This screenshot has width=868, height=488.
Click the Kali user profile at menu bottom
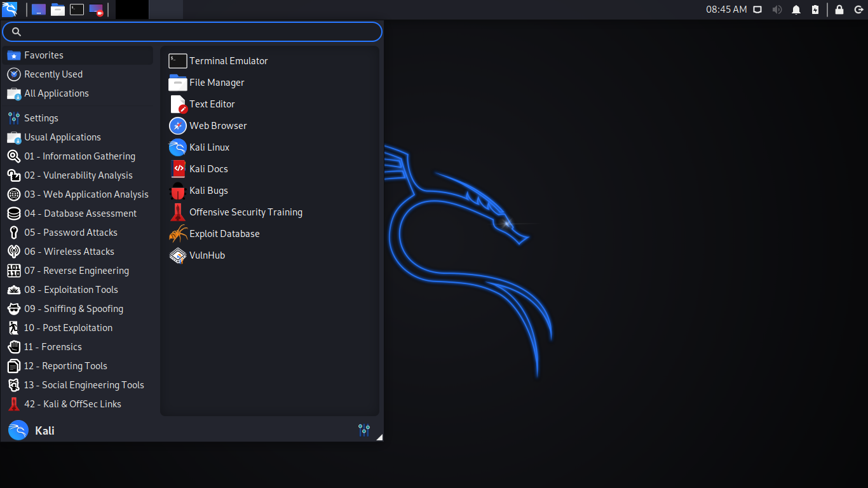point(31,430)
